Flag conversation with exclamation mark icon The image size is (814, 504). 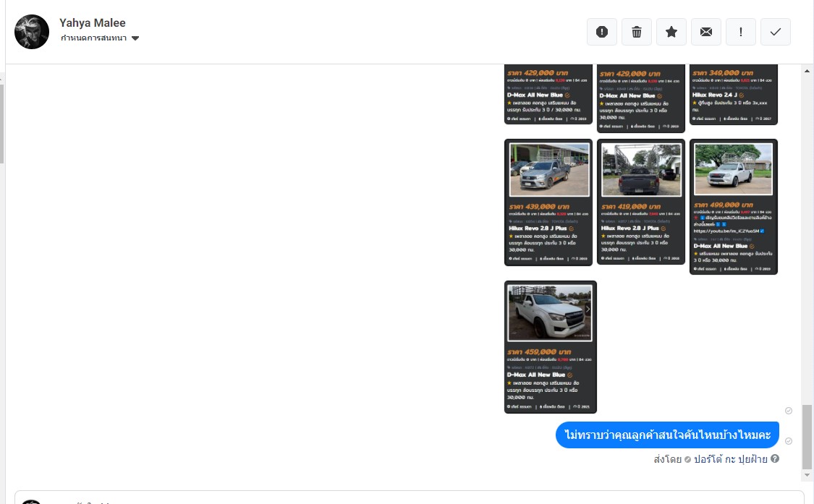(741, 32)
